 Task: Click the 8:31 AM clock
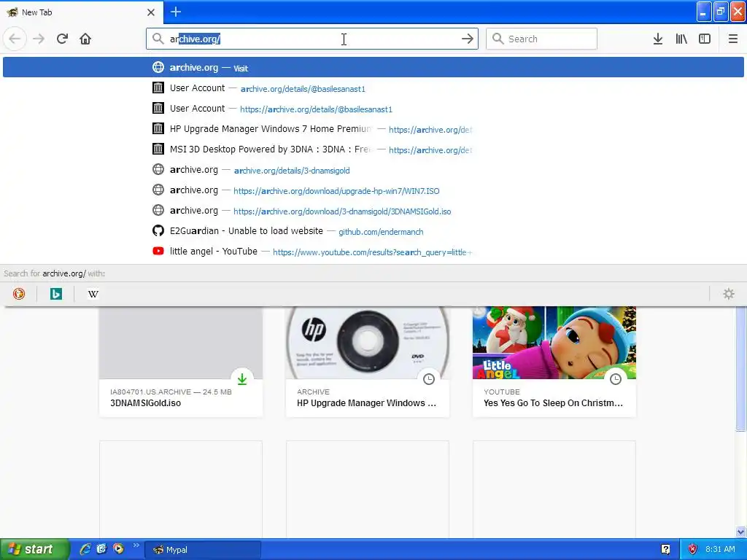click(x=720, y=550)
